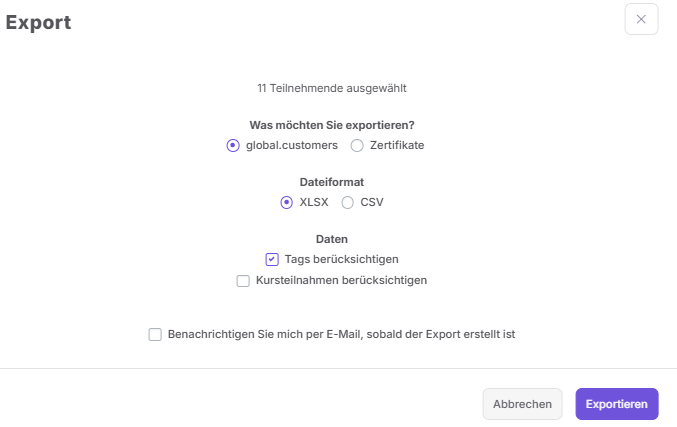Click the Zertifikate option label text
Screen dimensions: 677x427
tap(397, 145)
